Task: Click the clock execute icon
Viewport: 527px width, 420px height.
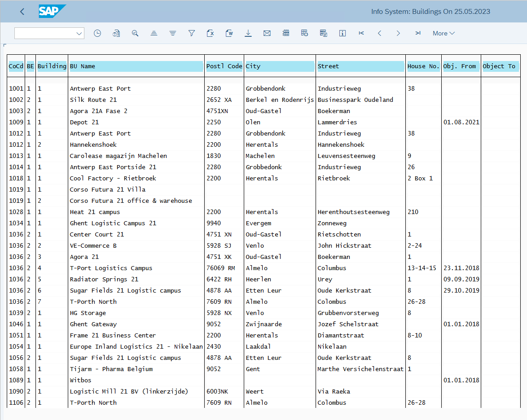Action: [97, 33]
